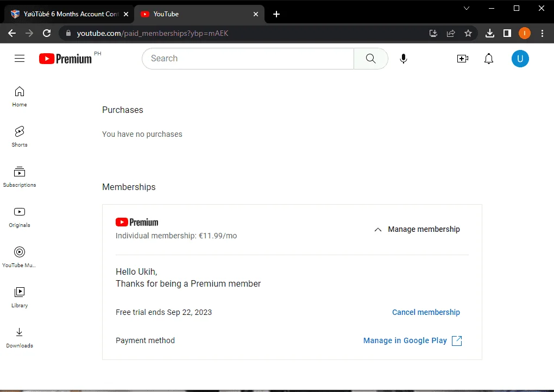The width and height of the screenshot is (554, 392).
Task: Click the padlock site info icon
Action: click(68, 33)
